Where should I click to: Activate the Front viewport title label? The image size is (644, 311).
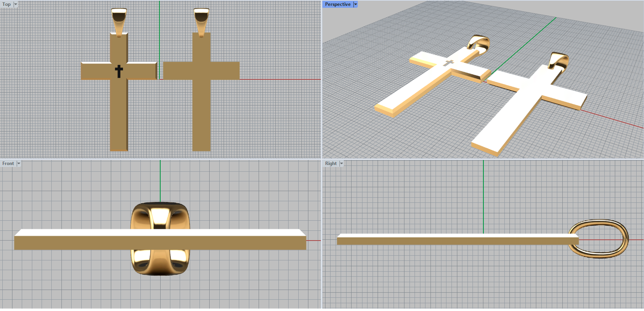tap(8, 164)
